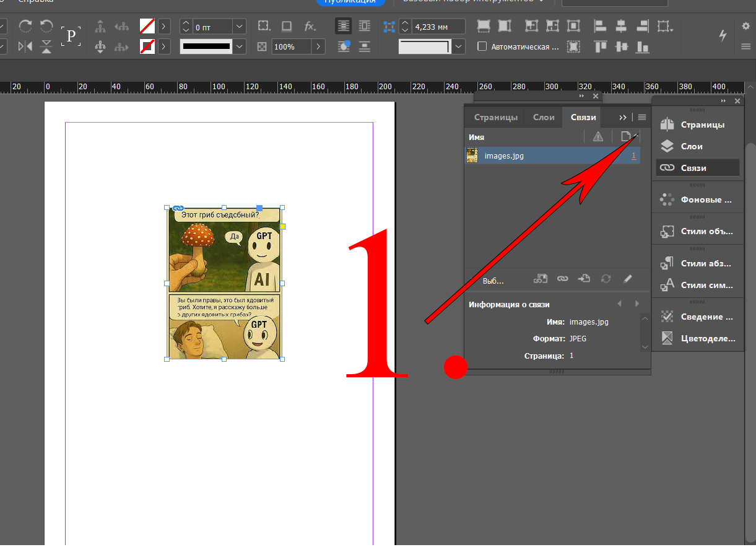756x560 pixels.
Task: Click the no text wrap icon
Action: [x=344, y=26]
